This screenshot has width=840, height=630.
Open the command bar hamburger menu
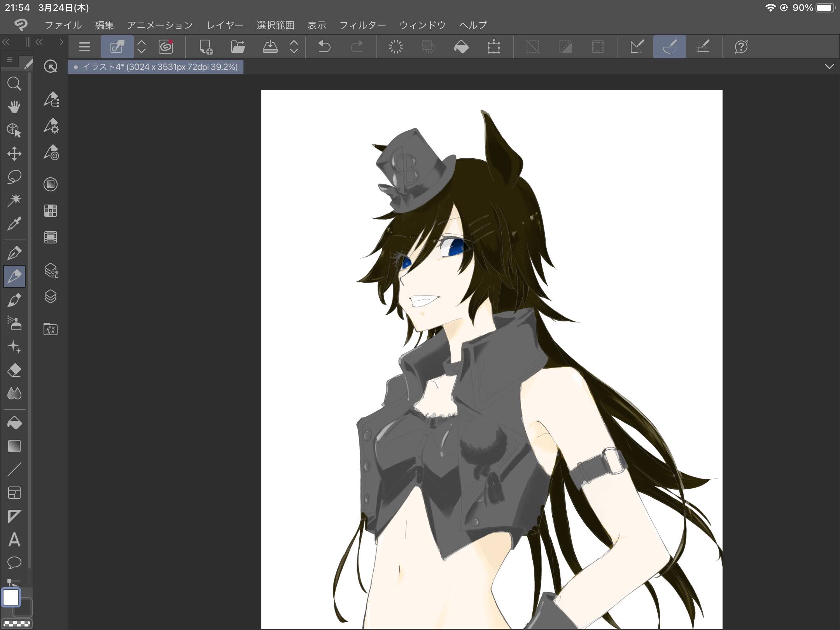click(85, 47)
